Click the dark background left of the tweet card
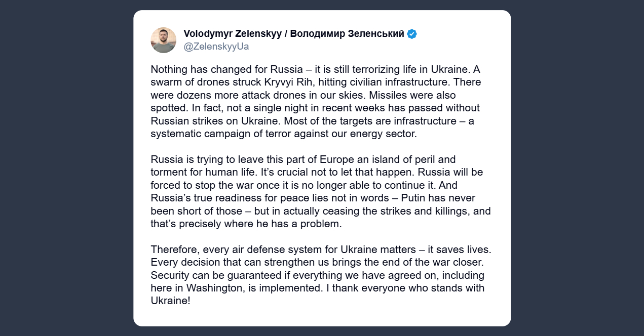Screen dimensions: 644x336 tap(66, 168)
